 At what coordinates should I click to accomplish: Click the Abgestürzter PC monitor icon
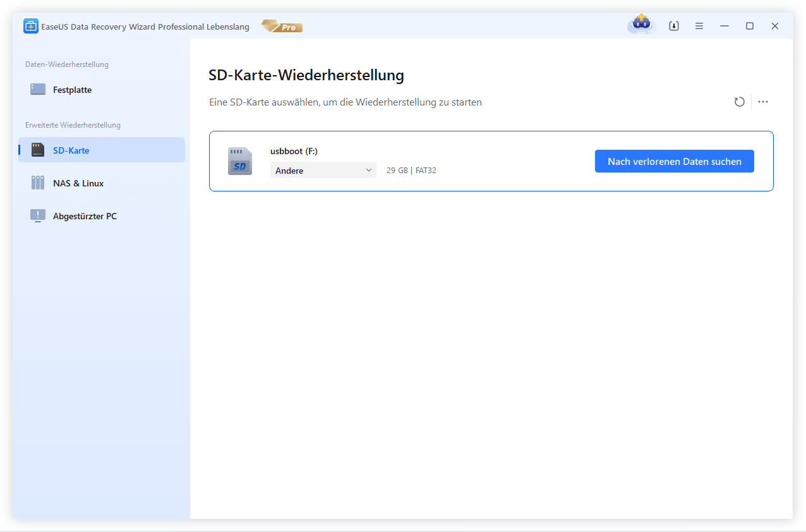[38, 216]
